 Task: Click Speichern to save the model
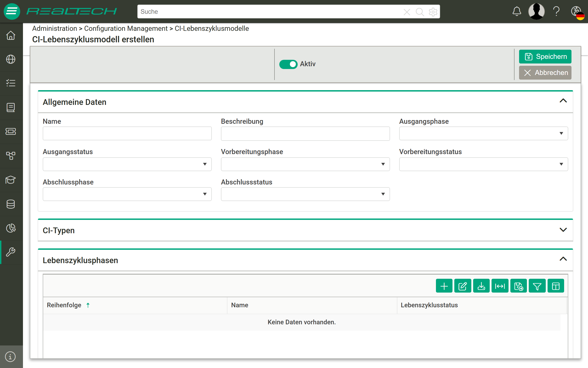click(x=545, y=57)
